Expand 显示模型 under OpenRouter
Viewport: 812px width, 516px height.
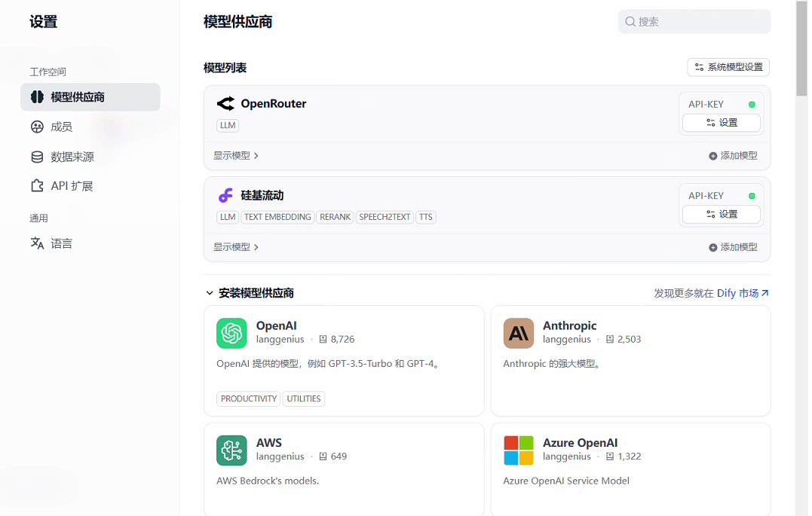pos(236,155)
